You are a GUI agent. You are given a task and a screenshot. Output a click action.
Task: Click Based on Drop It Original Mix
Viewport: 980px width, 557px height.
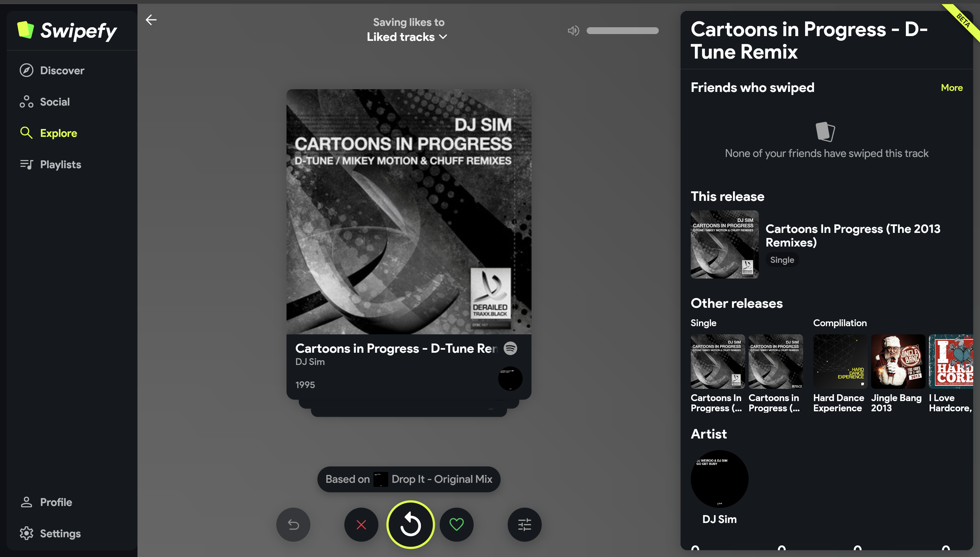(409, 479)
